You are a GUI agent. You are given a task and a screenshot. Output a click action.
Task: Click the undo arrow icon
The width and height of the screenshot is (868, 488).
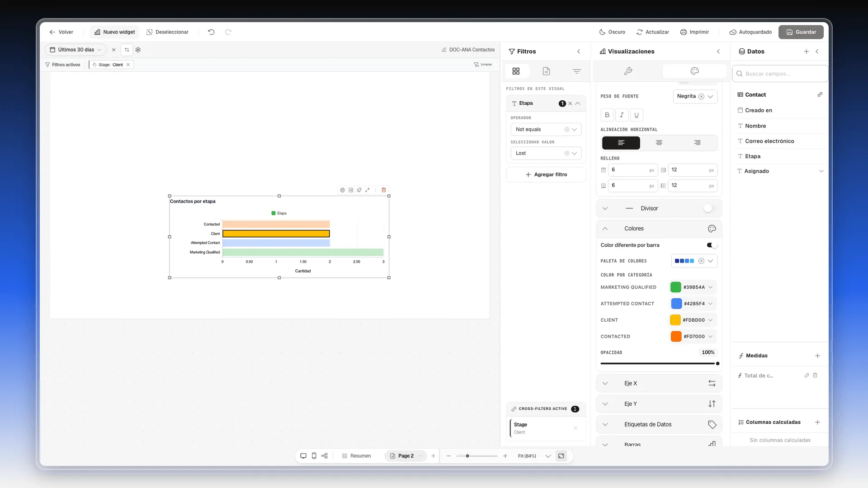(x=211, y=32)
